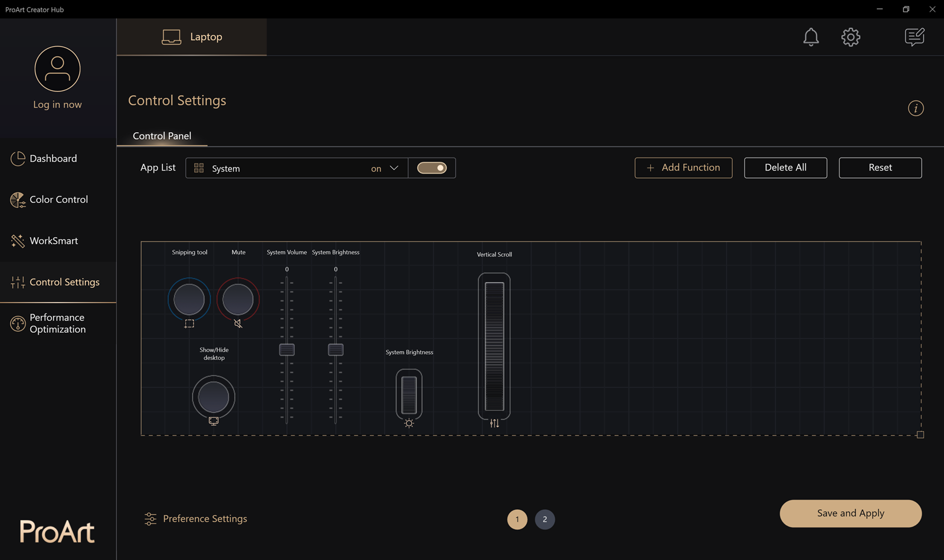
Task: Click the Mute dial knob
Action: click(x=238, y=299)
